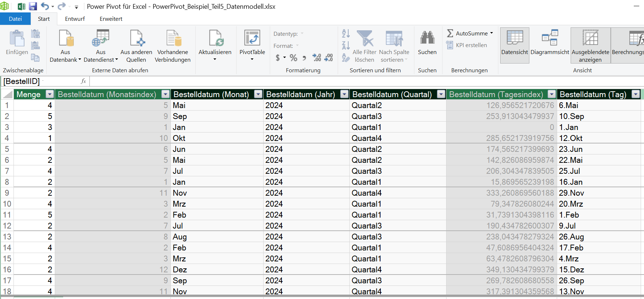Increase decimal places icon
The width and height of the screenshot is (644, 299).
click(317, 58)
